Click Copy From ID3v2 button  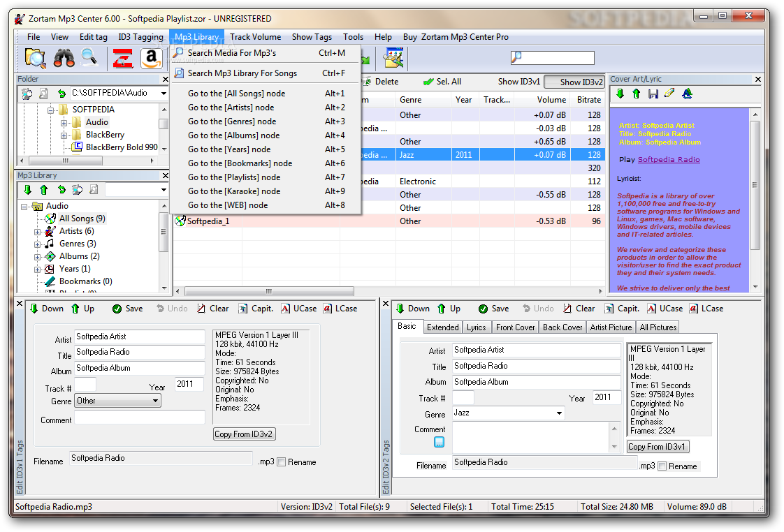tap(244, 434)
